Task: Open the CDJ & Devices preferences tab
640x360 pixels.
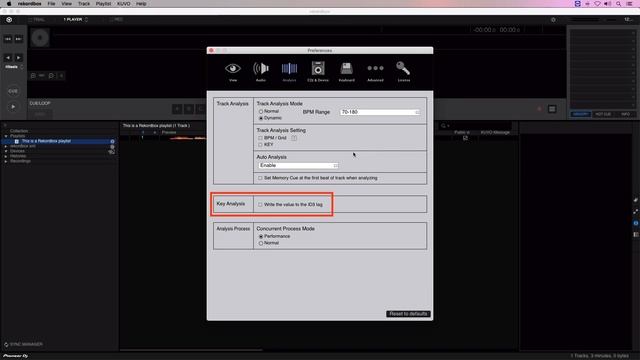Action: coord(318,72)
